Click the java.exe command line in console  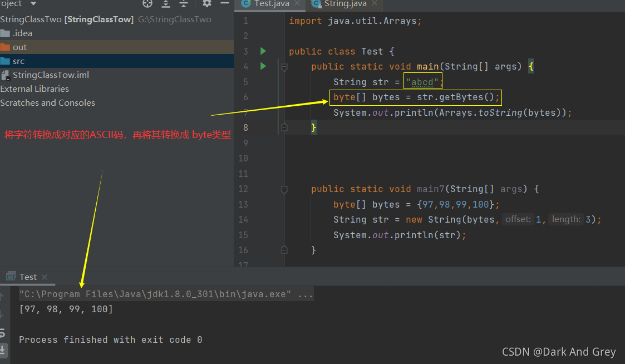(166, 294)
